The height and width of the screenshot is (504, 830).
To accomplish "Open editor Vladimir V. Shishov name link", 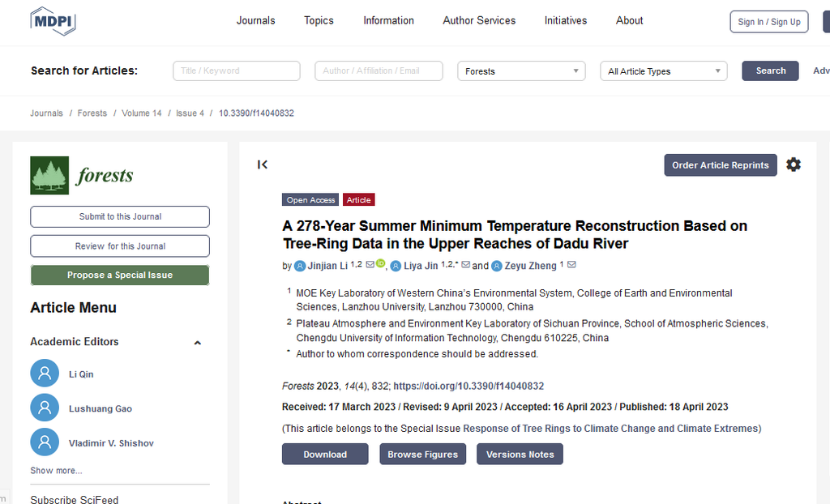I will point(111,443).
